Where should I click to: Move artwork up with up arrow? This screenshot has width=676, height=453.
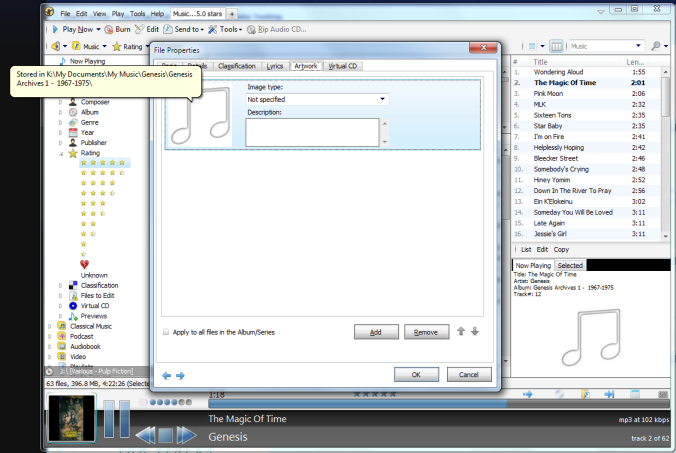pyautogui.click(x=461, y=331)
